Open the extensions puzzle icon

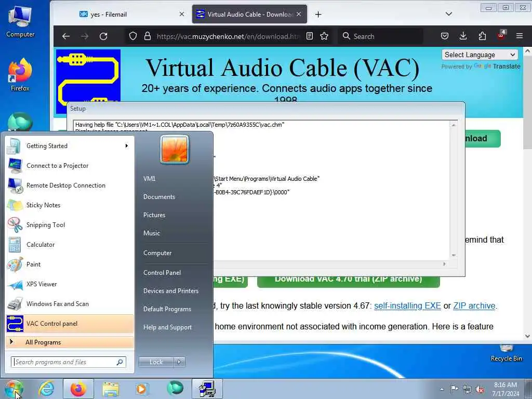click(x=482, y=36)
